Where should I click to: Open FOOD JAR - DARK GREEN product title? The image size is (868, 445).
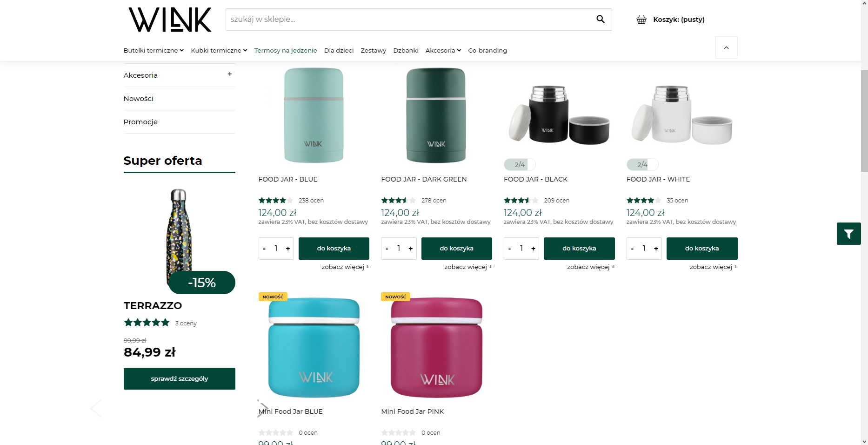click(424, 179)
